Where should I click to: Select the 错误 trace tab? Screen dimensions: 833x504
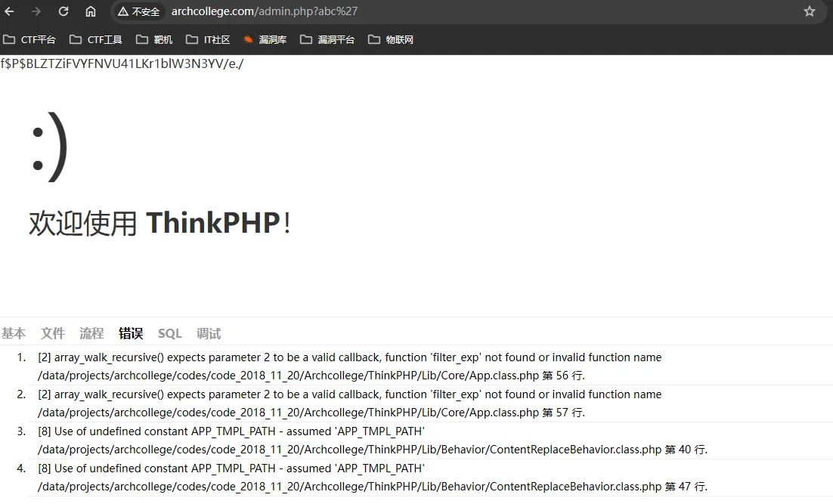coord(131,333)
